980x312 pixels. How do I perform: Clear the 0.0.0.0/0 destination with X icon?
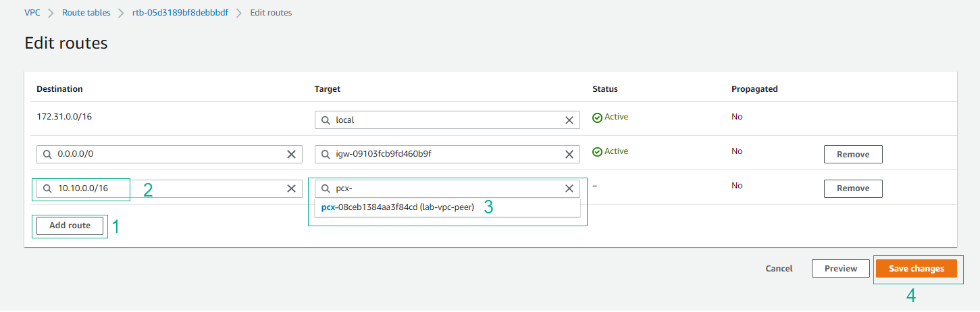tap(292, 154)
